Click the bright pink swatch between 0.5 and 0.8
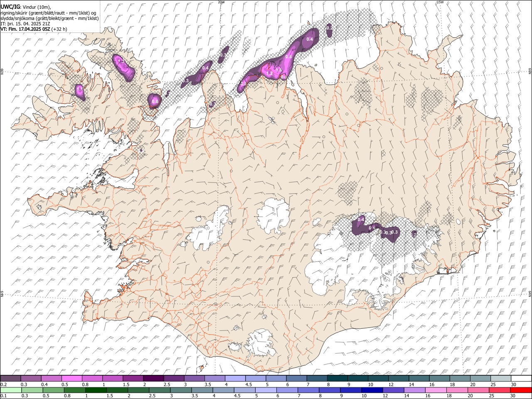 coord(72,378)
